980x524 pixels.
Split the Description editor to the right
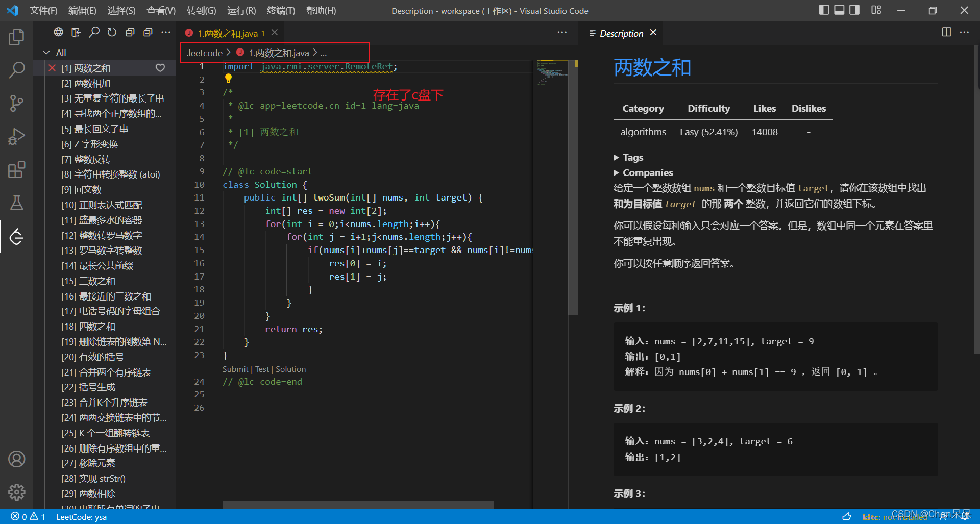tap(946, 32)
